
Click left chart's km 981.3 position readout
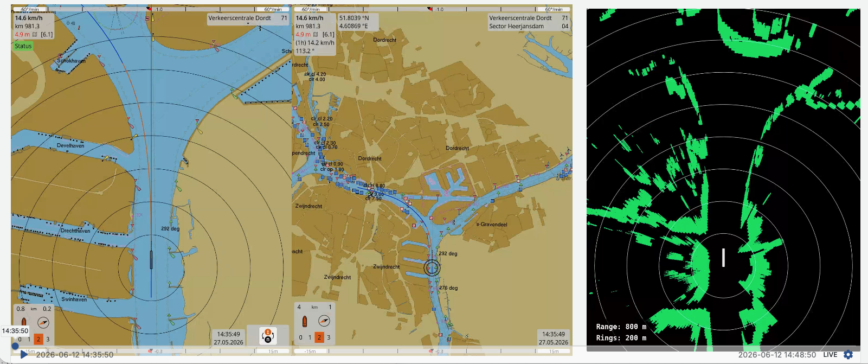click(27, 26)
